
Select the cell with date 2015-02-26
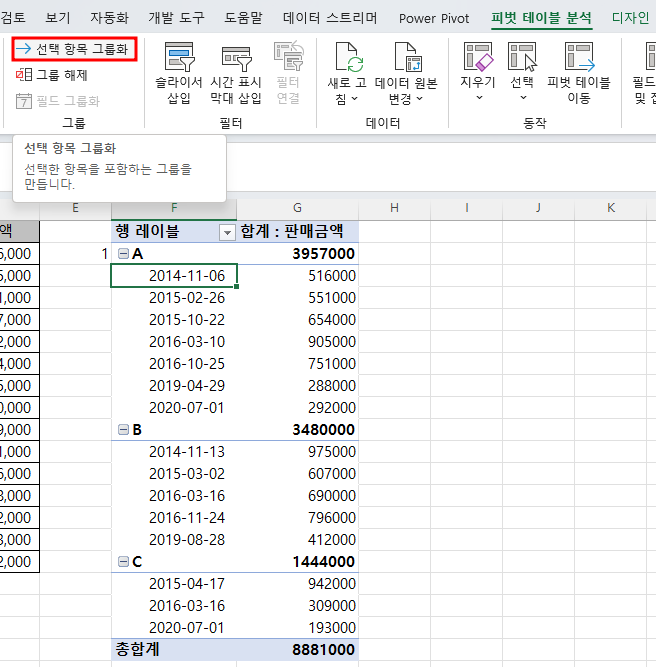174,298
